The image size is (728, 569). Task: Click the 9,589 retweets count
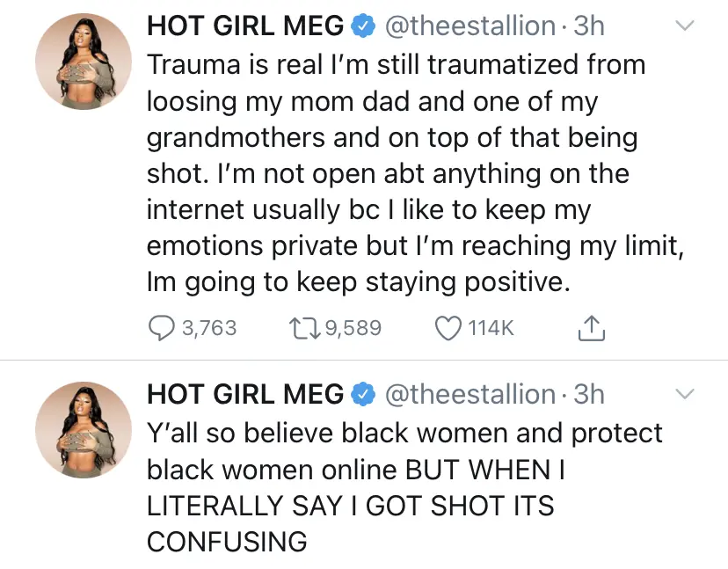pos(353,328)
